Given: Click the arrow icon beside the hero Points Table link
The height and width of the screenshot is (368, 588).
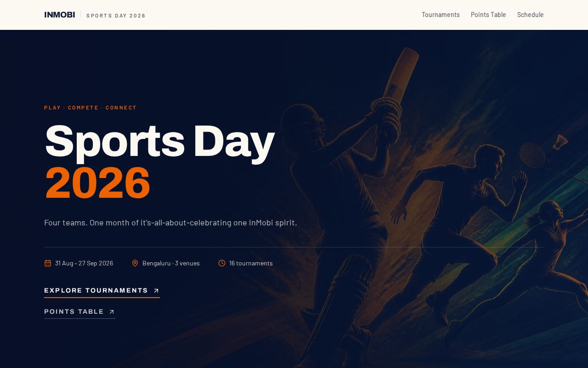Looking at the screenshot, I should pos(112,312).
